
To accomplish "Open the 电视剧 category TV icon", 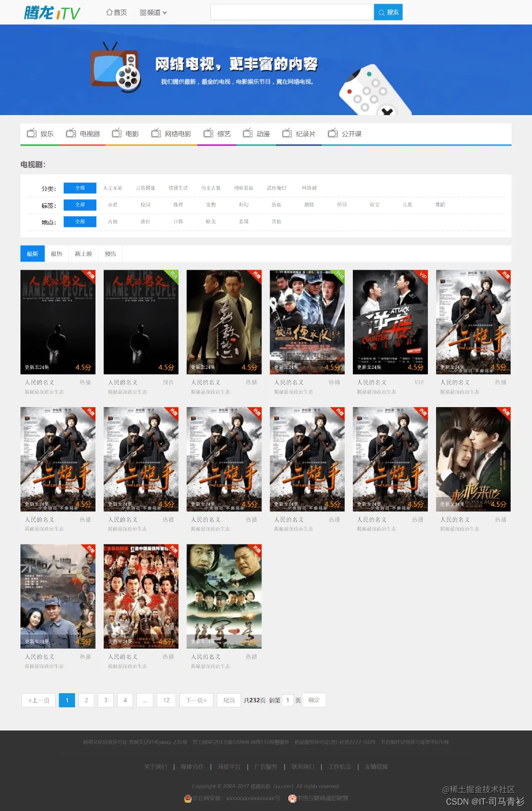I will coord(71,133).
